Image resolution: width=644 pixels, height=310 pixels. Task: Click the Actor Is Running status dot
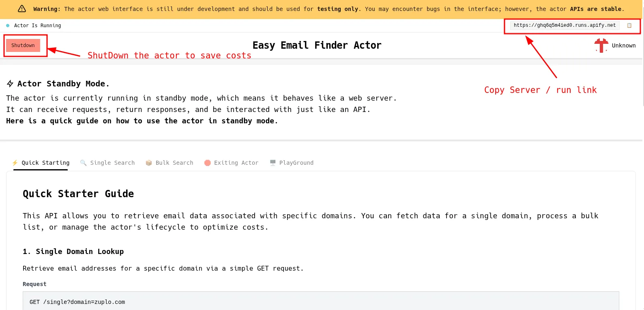8,26
